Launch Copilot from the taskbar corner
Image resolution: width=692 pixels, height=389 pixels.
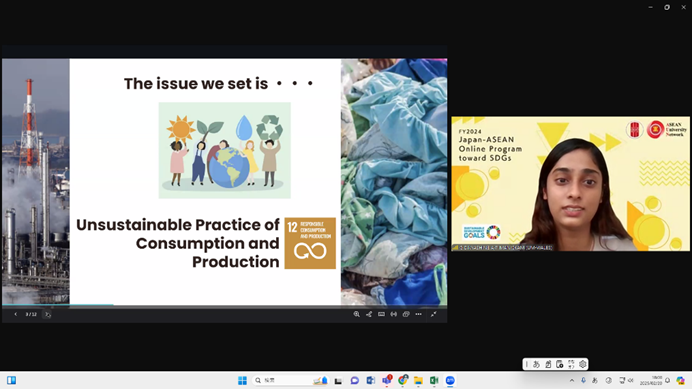tap(681, 381)
